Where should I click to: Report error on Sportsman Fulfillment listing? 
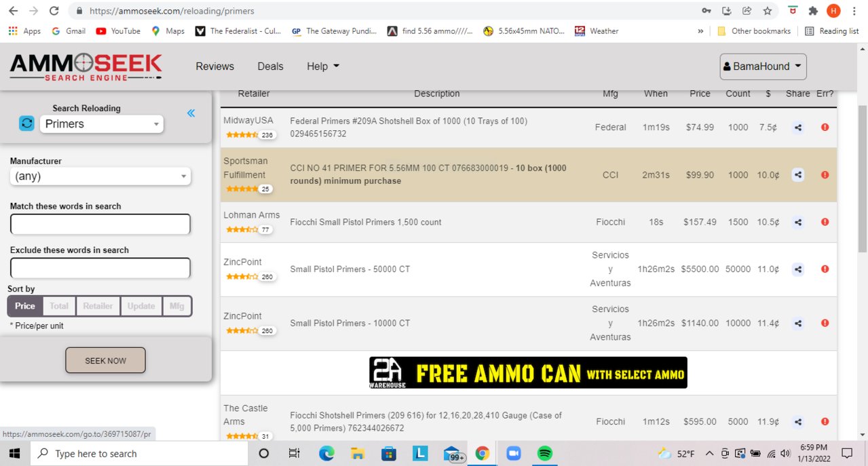pos(825,175)
